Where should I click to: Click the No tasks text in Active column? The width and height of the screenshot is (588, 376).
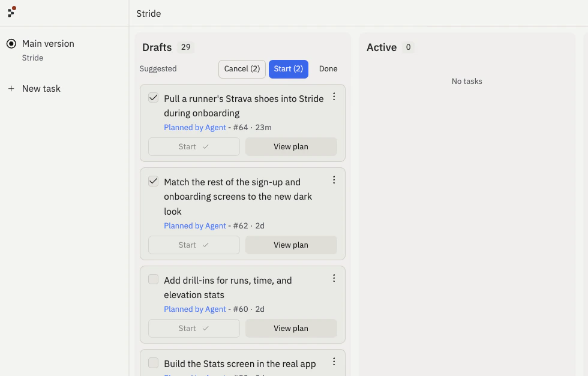click(x=467, y=82)
